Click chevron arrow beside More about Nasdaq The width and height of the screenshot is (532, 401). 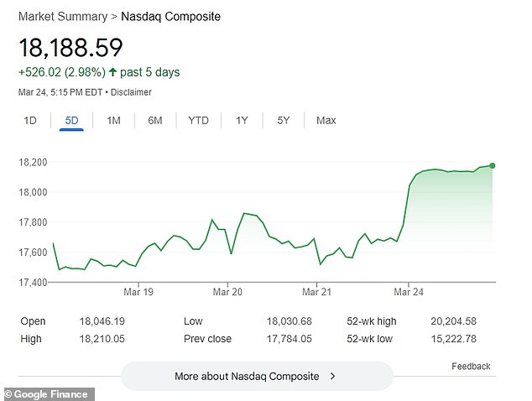pyautogui.click(x=333, y=377)
